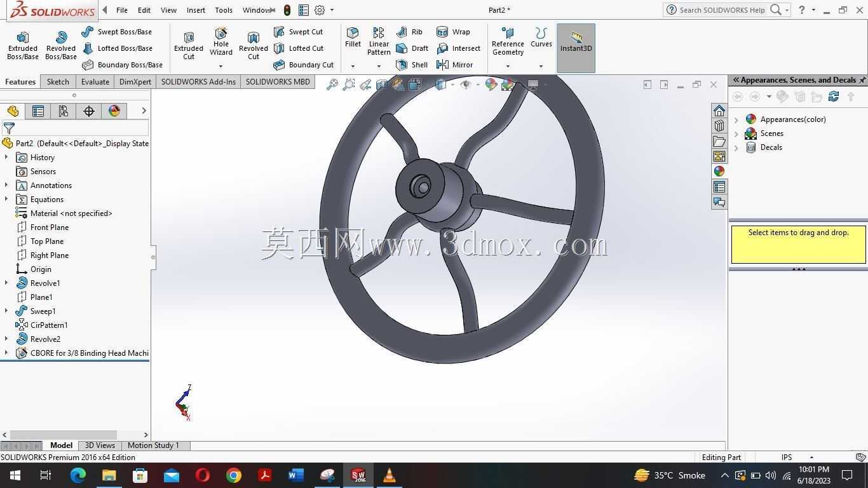
Task: Select the Wrap tool
Action: (x=453, y=32)
